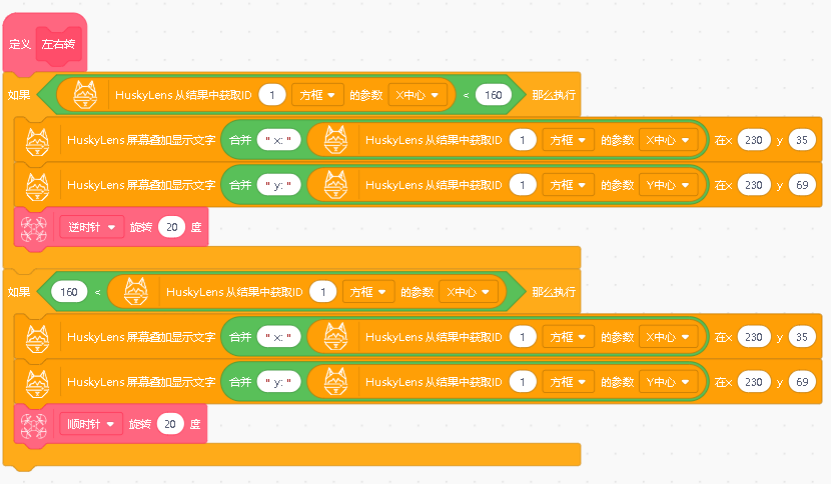The image size is (831, 485).
Task: Click drone icon on the 顺时针 rotate block
Action: click(33, 426)
